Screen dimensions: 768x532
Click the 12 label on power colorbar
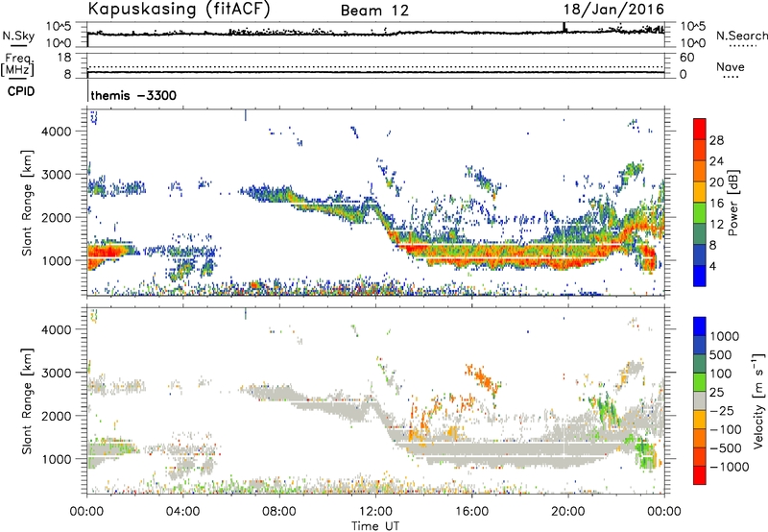[716, 225]
